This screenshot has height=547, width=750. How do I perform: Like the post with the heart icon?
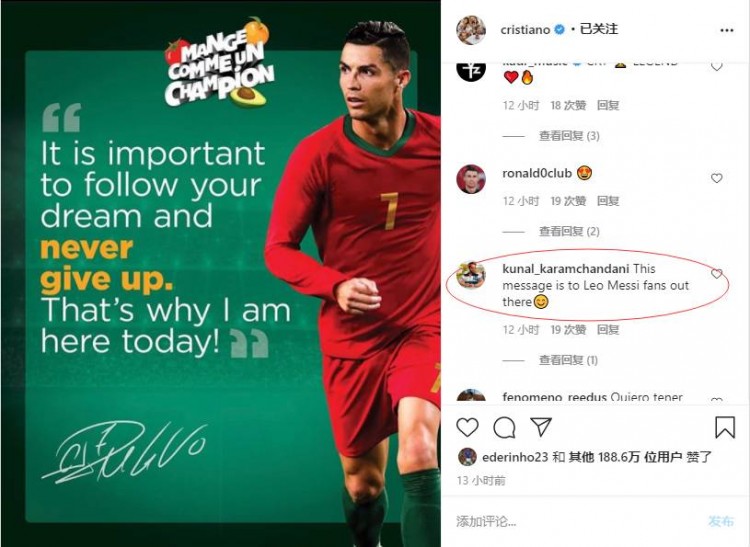[467, 427]
